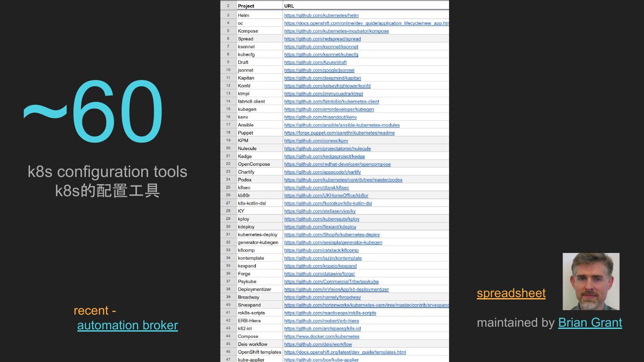Open the thisendout/kenv link
The height and width of the screenshot is (362, 644).
(x=320, y=117)
